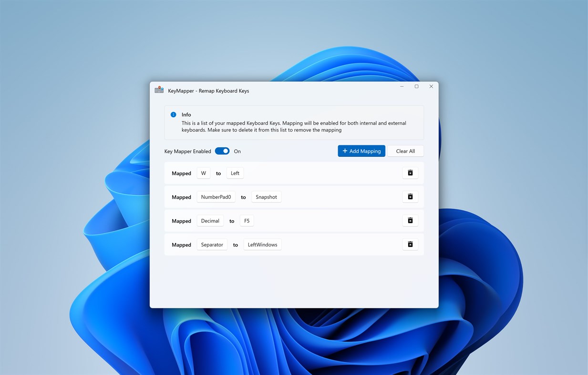Select the Left key button
The height and width of the screenshot is (375, 588).
click(x=235, y=173)
